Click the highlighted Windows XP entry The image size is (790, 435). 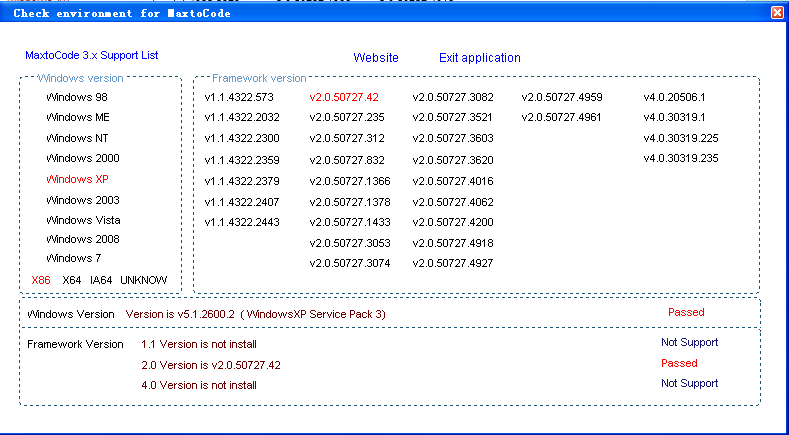click(77, 179)
